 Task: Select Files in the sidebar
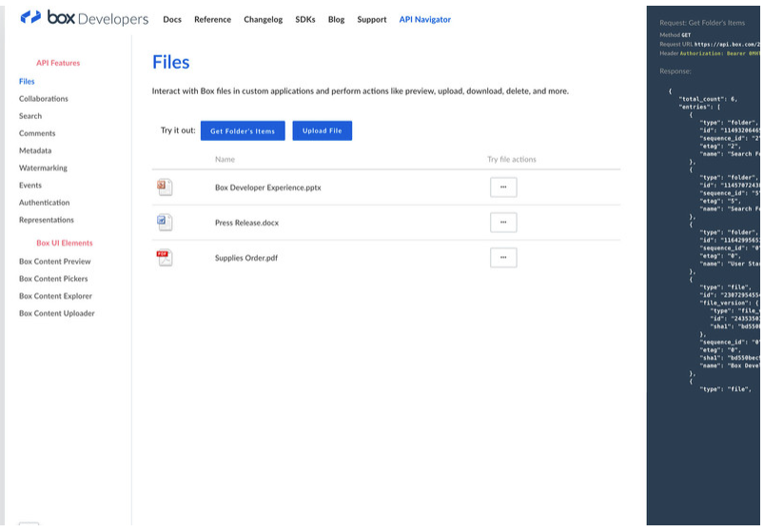click(x=27, y=81)
